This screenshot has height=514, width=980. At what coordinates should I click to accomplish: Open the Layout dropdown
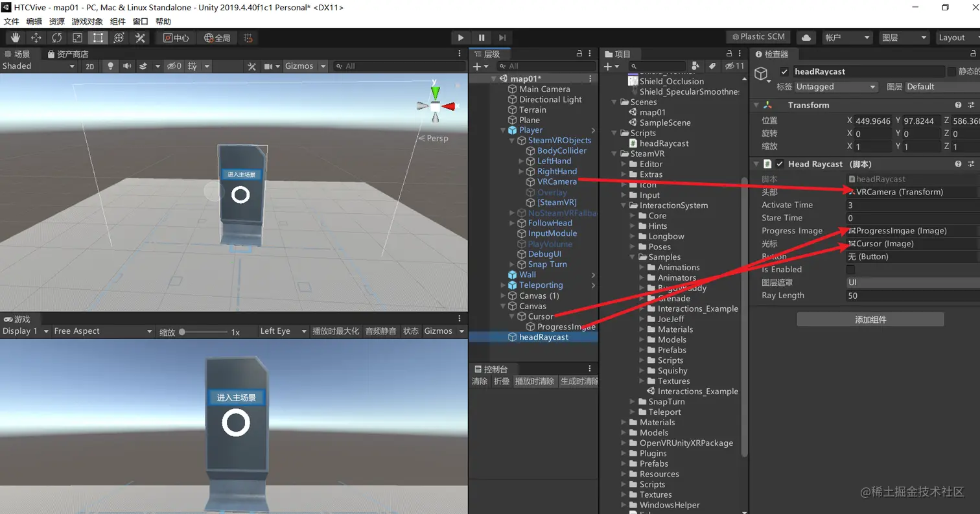click(x=957, y=38)
